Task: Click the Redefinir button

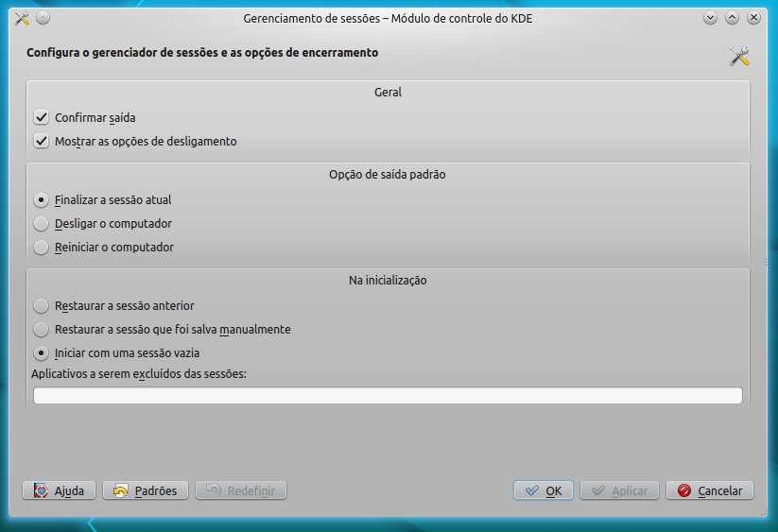Action: (x=241, y=490)
